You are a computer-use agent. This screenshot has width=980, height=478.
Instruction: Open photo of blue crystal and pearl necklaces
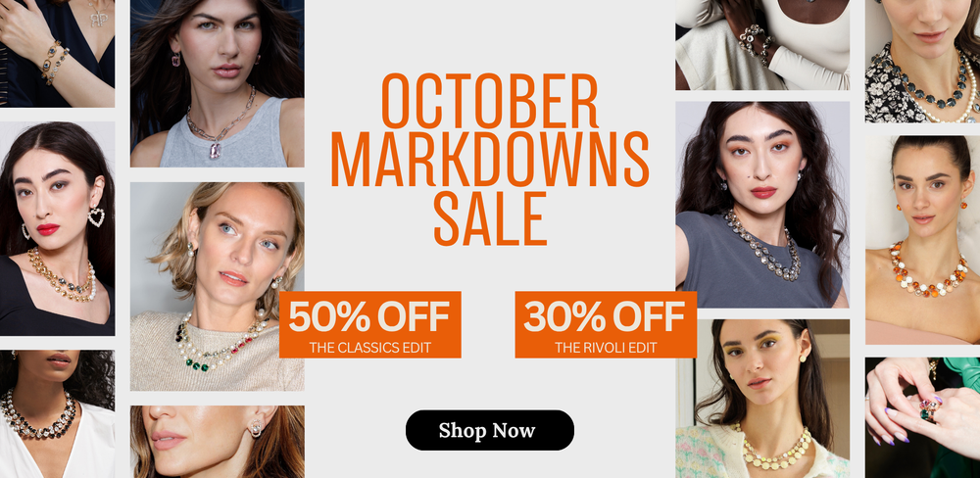click(x=922, y=62)
